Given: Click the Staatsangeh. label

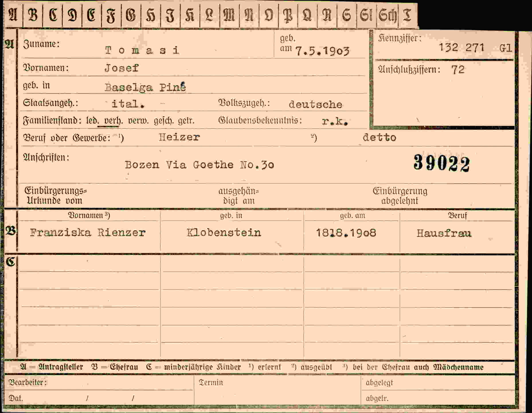Looking at the screenshot, I should 50,103.
